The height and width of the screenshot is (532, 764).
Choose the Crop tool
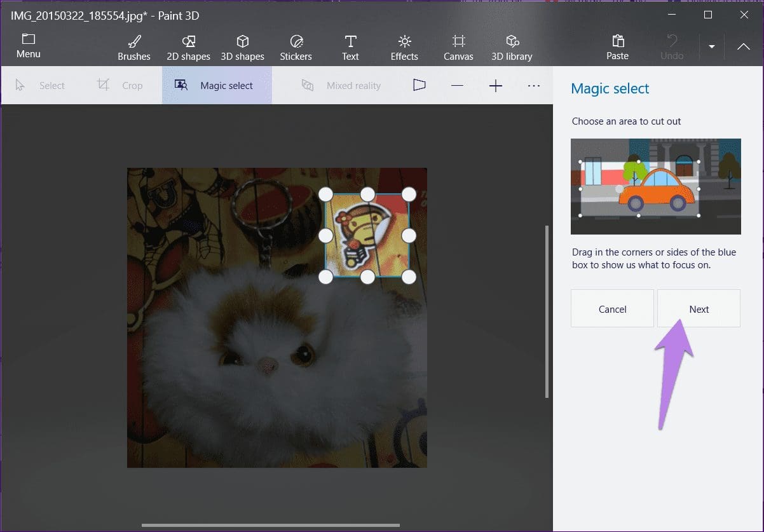[119, 85]
